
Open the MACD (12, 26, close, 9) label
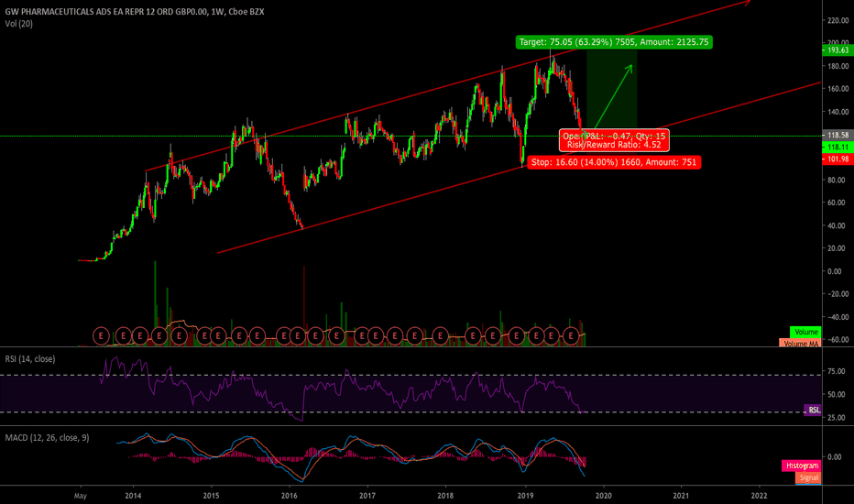pos(47,437)
